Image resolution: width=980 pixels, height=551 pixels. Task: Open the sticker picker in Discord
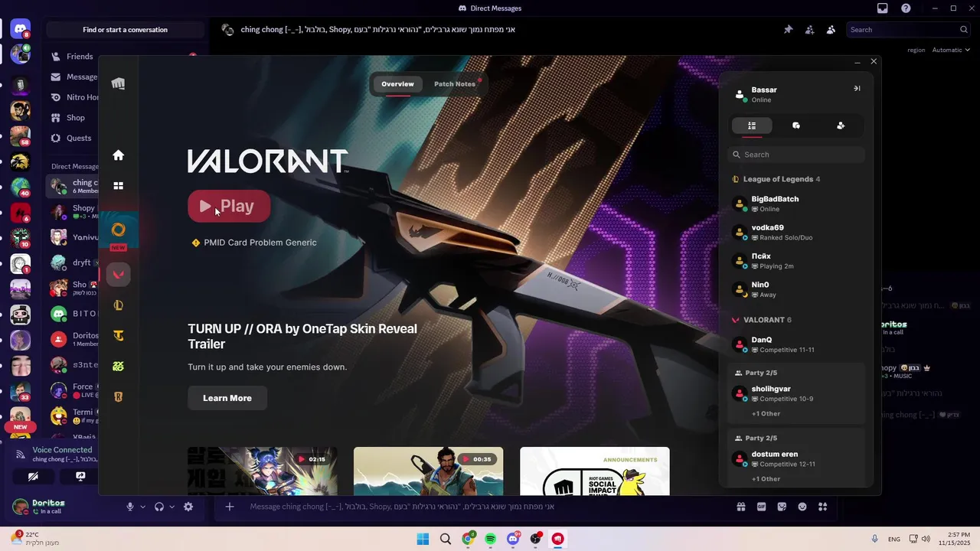point(782,507)
